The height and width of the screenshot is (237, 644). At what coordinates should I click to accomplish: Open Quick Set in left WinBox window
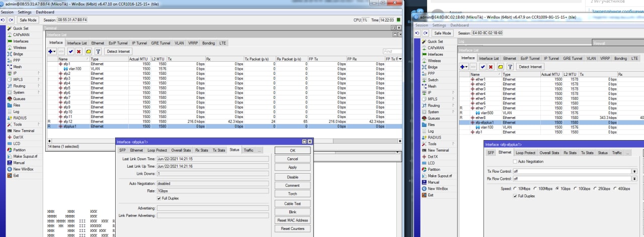[x=20, y=29]
